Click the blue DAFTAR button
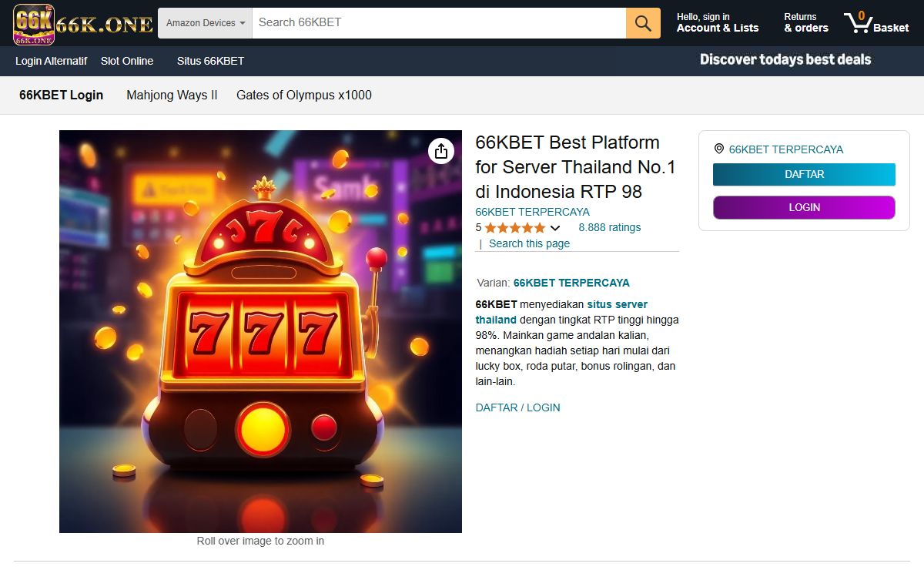Viewport: 924px width, 570px height. [804, 175]
